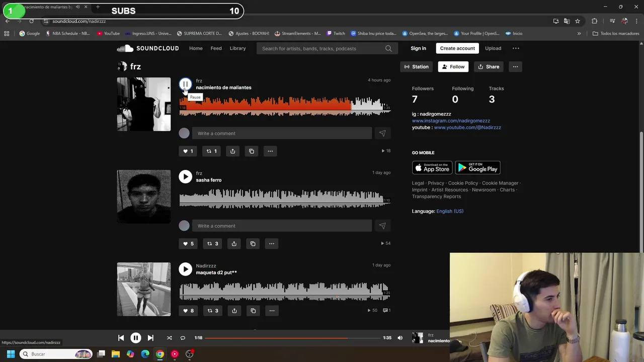This screenshot has width=644, height=362.
Task: Like the maqueta d2 track
Action: [x=188, y=310]
